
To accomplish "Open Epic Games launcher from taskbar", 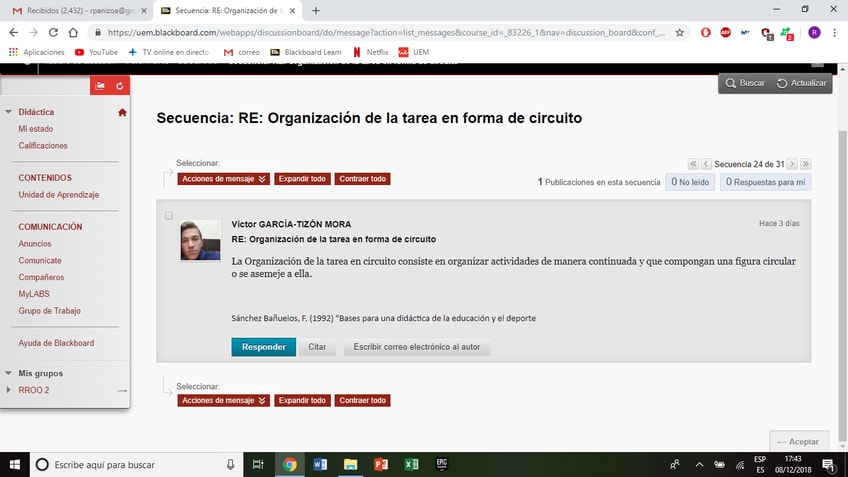I will 442,465.
